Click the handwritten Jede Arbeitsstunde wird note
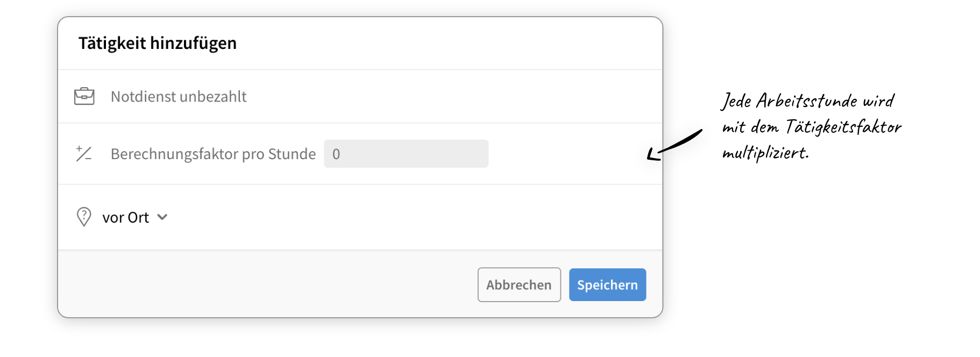 807,101
